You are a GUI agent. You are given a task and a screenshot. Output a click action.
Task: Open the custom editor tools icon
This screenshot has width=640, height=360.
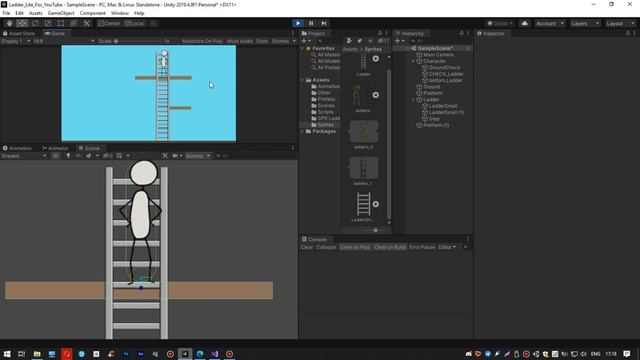(x=87, y=23)
